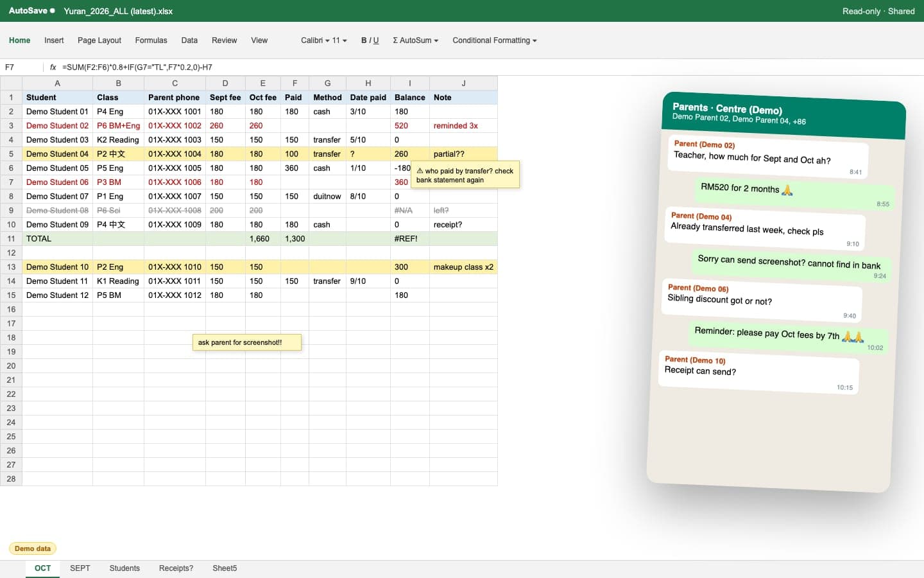Select the 01X-XXX 1010 phone cell
The width and height of the screenshot is (924, 578).
click(175, 267)
